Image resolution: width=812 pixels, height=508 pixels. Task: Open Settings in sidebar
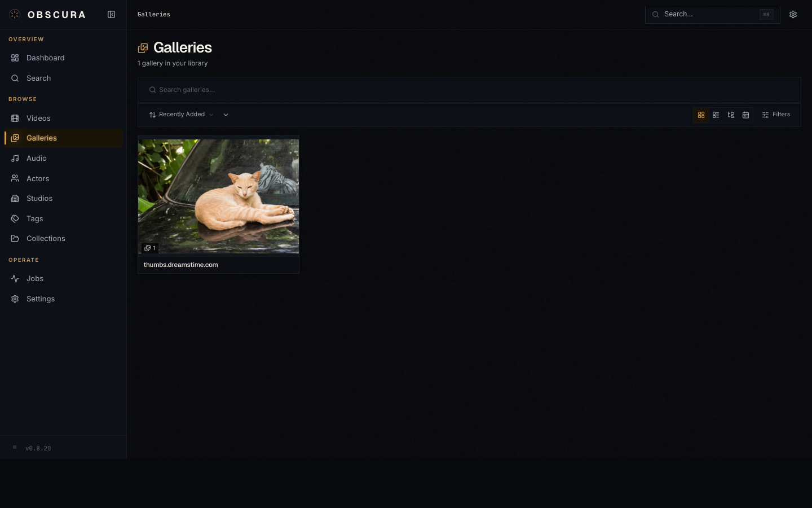click(x=63, y=299)
